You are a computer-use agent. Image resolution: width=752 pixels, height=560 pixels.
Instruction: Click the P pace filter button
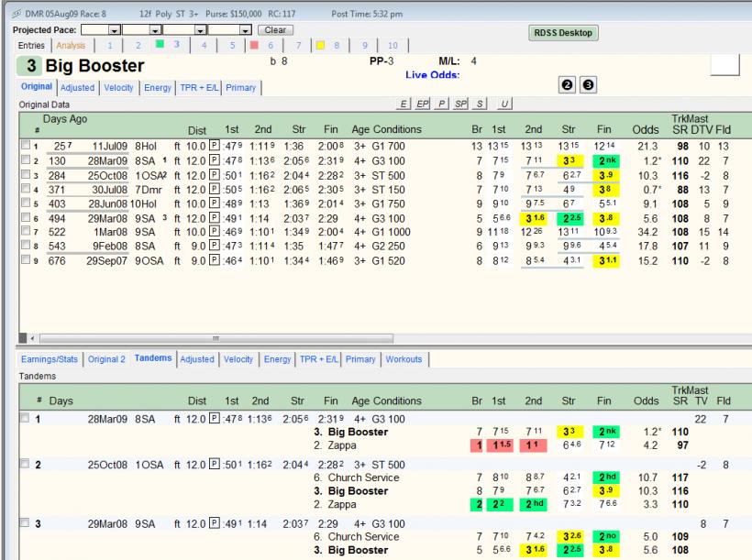[441, 104]
